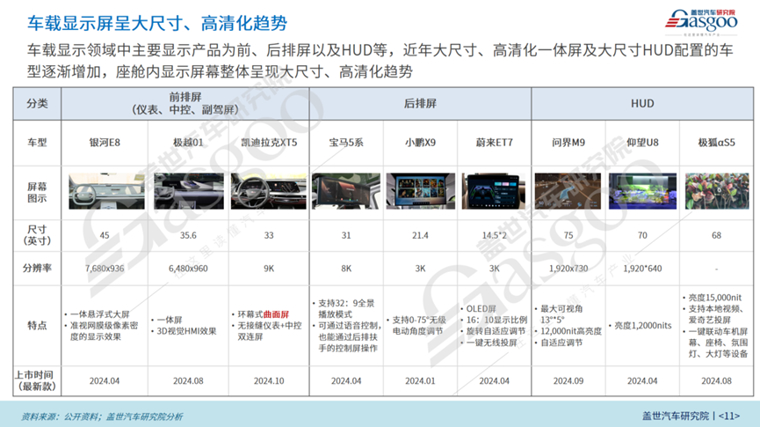Viewport: 760px width, 427px height.
Task: Open the 银河E8 screen thumbnail image
Action: point(107,191)
